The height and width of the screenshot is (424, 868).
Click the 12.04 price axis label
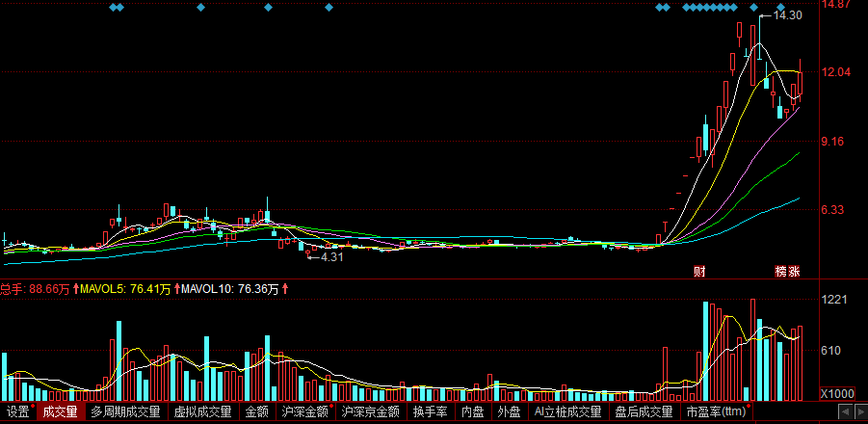tap(836, 72)
